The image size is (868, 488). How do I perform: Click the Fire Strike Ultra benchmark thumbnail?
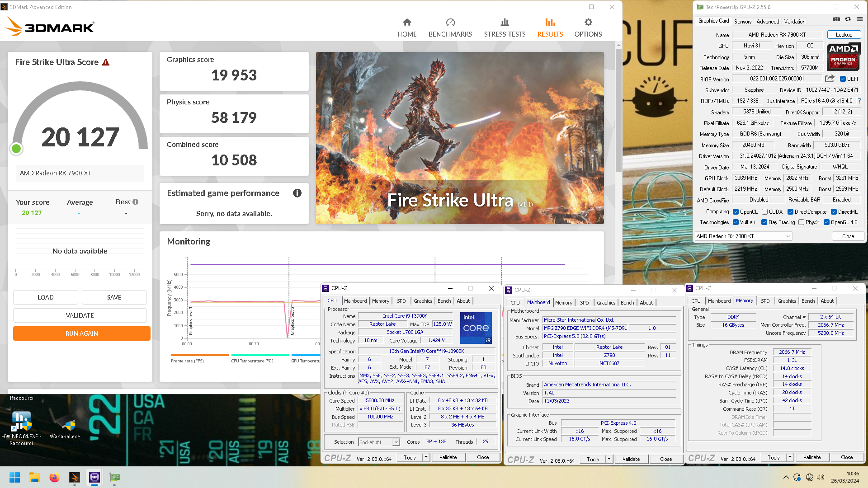(460, 138)
